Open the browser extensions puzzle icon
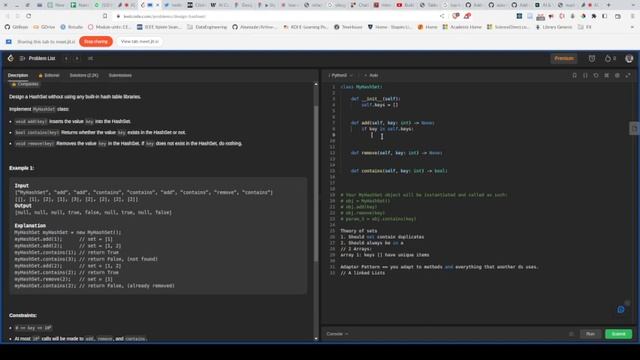The height and width of the screenshot is (360, 640). click(x=594, y=16)
